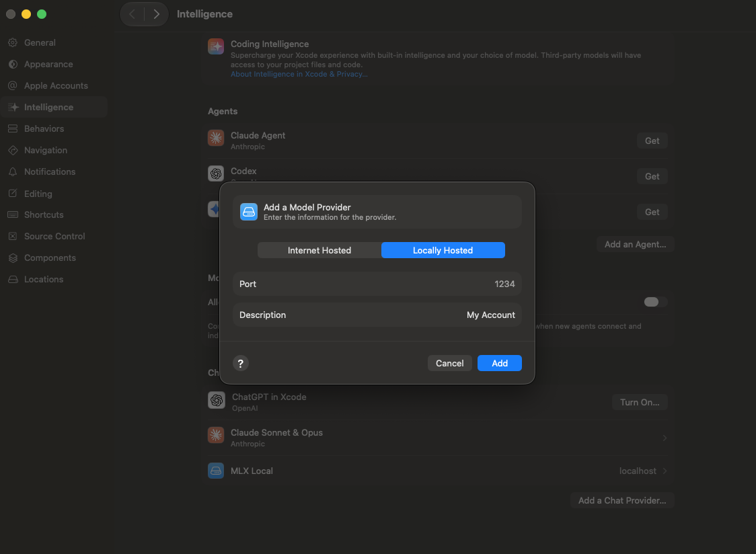Click the ChatGPT in Xcode icon
Viewport: 756px width, 554px height.
pos(217,400)
